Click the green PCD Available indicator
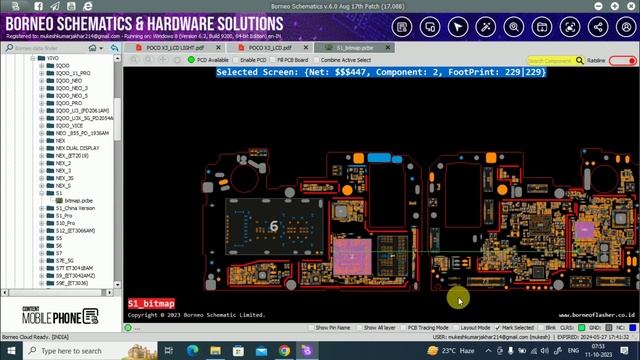The height and width of the screenshot is (360, 640). coord(191,60)
